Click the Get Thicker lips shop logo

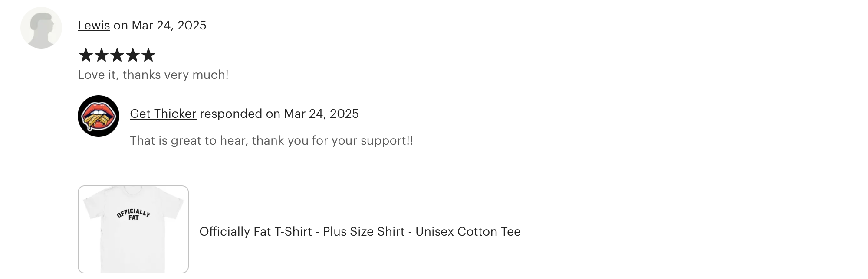[x=99, y=116]
